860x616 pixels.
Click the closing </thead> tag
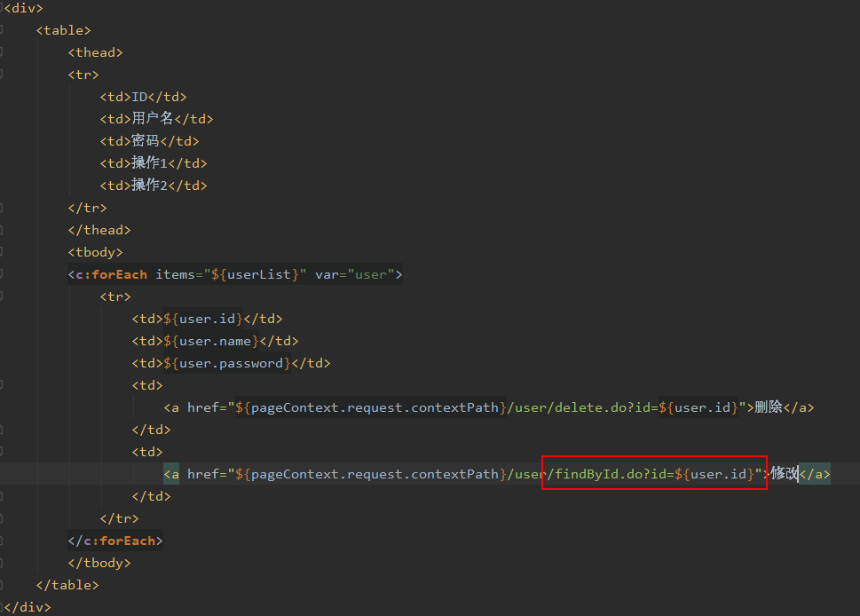pyautogui.click(x=99, y=230)
